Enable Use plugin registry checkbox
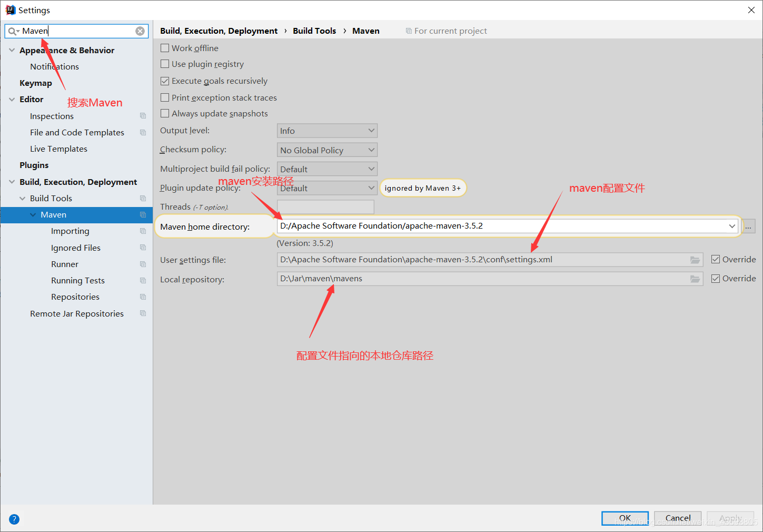The image size is (763, 532). pyautogui.click(x=165, y=64)
